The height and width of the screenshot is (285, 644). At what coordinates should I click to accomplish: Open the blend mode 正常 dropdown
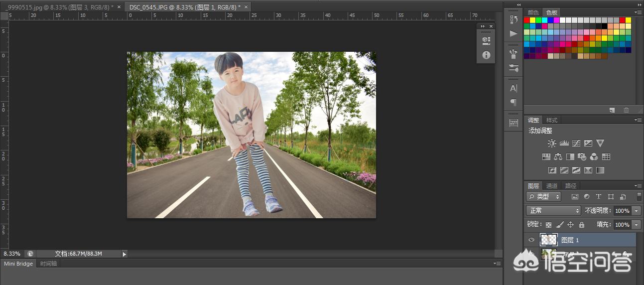point(553,211)
